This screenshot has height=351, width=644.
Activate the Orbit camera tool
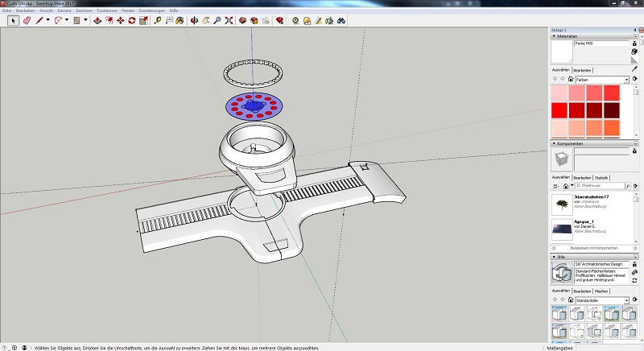point(194,20)
